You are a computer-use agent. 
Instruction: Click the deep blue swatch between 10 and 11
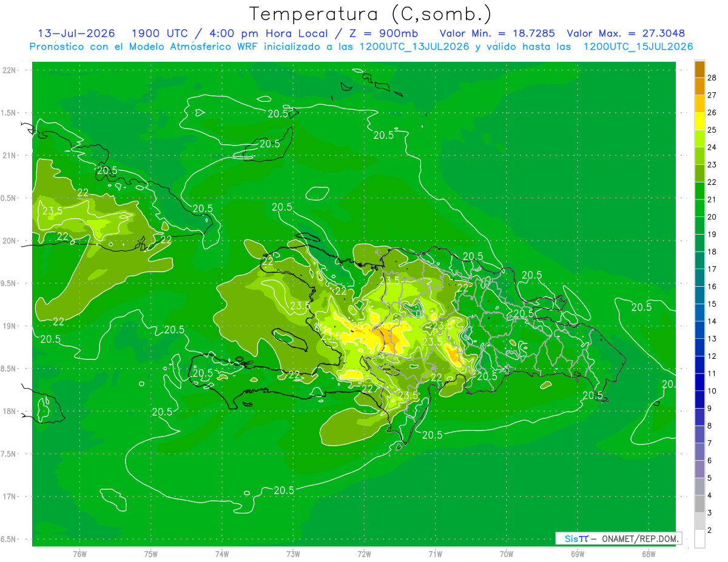click(699, 383)
